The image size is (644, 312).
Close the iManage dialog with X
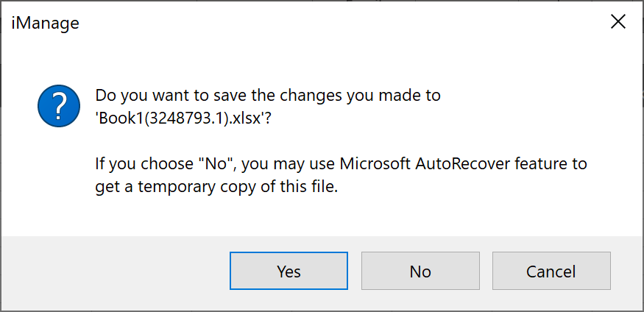(618, 22)
